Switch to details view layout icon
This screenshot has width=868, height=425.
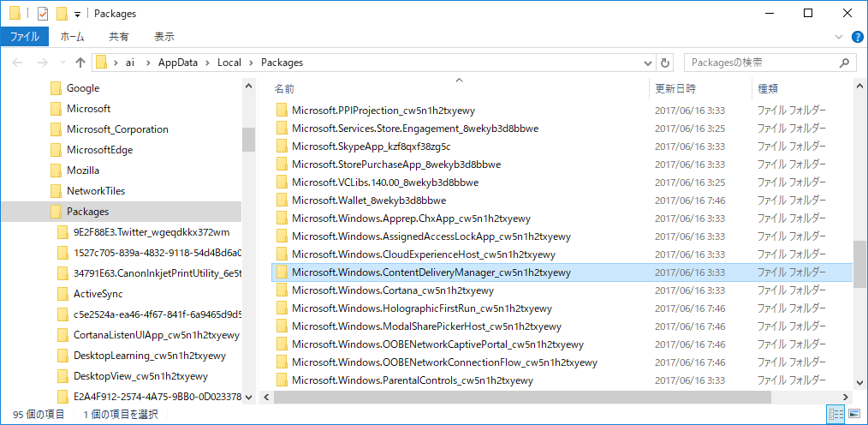click(x=835, y=415)
